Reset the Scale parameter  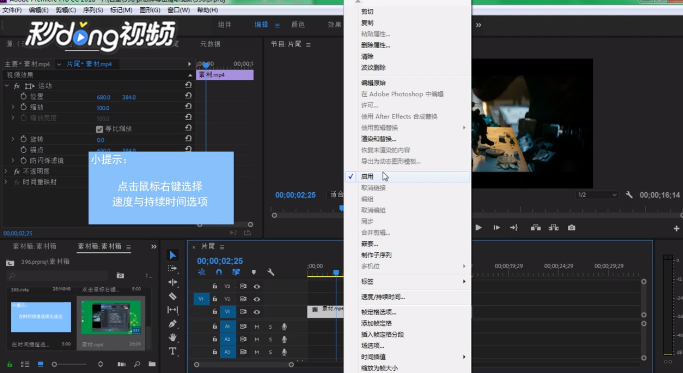pyautogui.click(x=188, y=107)
